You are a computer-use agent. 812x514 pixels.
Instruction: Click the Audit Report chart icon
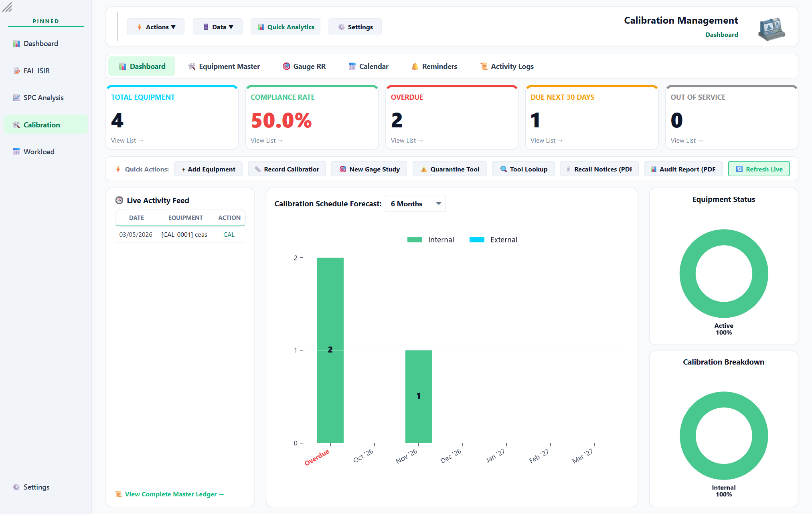654,169
